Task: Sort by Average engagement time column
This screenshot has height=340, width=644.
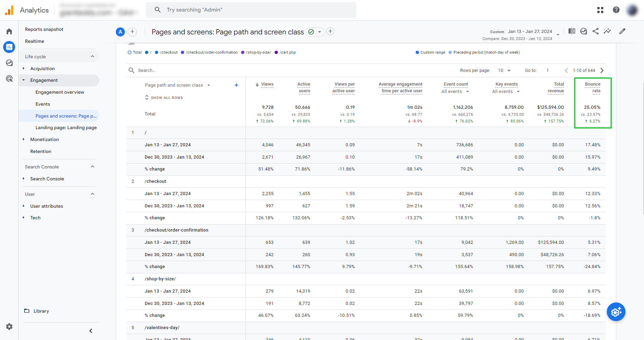Action: point(401,87)
